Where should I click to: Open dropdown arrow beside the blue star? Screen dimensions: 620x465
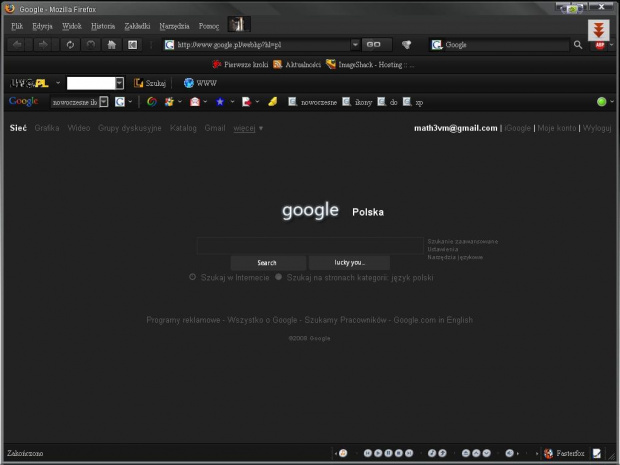click(232, 102)
